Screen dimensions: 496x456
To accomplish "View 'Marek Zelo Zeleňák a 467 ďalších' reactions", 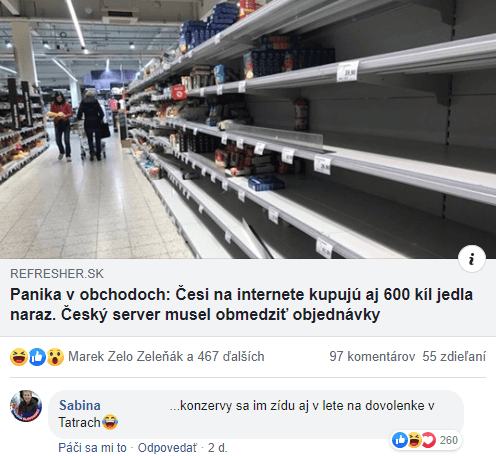I will pos(166,356).
